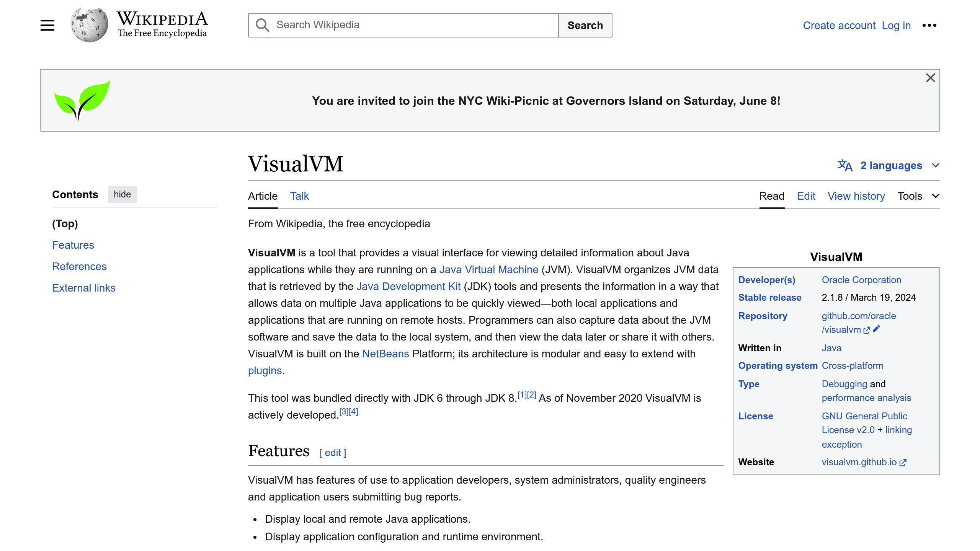
Task: Open citation reference [2]
Action: [x=532, y=395]
